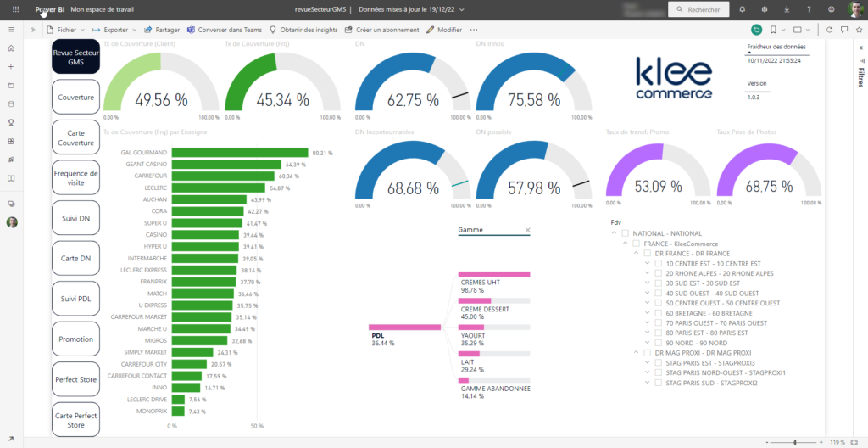
Task: Click the Rechercher search box
Action: click(x=699, y=9)
